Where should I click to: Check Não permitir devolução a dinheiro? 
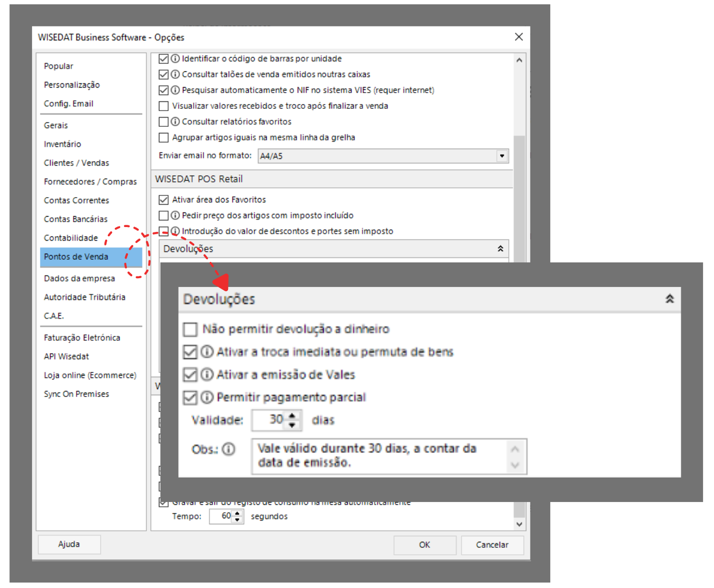tap(190, 329)
